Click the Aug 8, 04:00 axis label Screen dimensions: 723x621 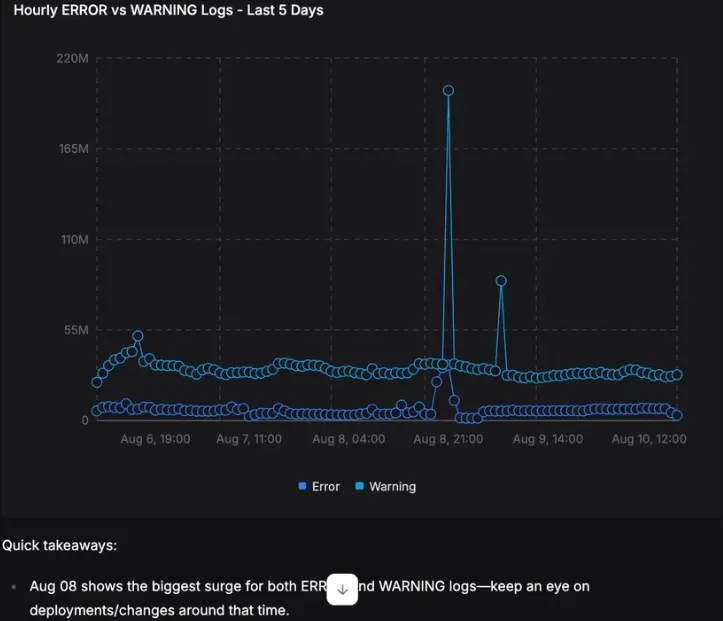pyautogui.click(x=348, y=439)
